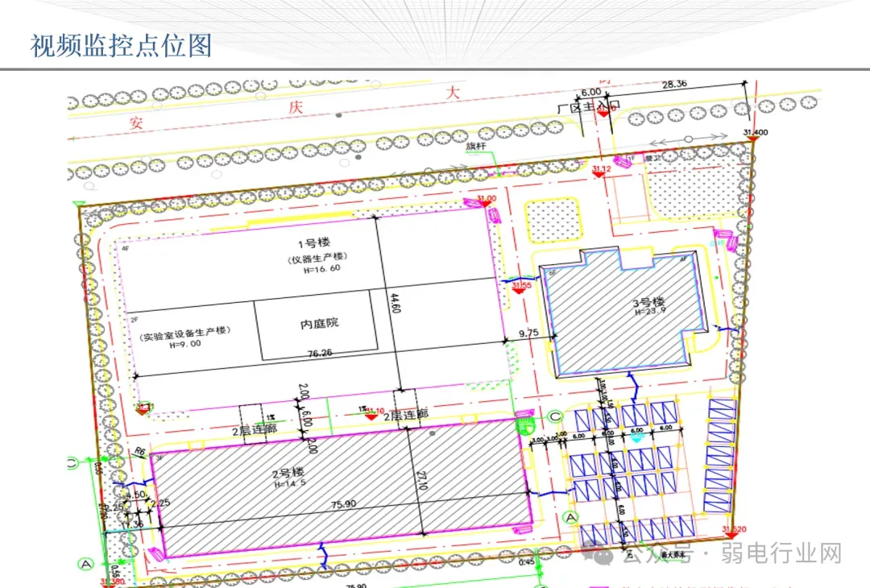
Task: Select the red 31.520 elevation triangle marker
Action: [x=732, y=536]
